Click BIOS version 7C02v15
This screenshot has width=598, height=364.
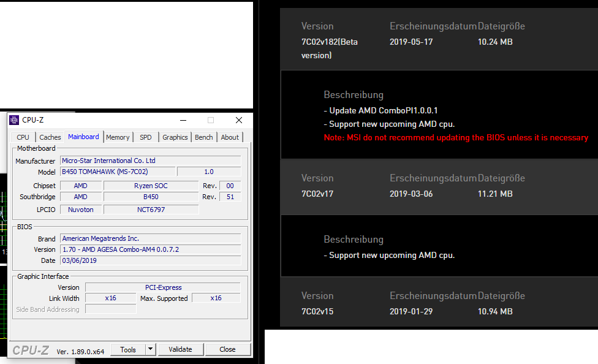click(317, 311)
